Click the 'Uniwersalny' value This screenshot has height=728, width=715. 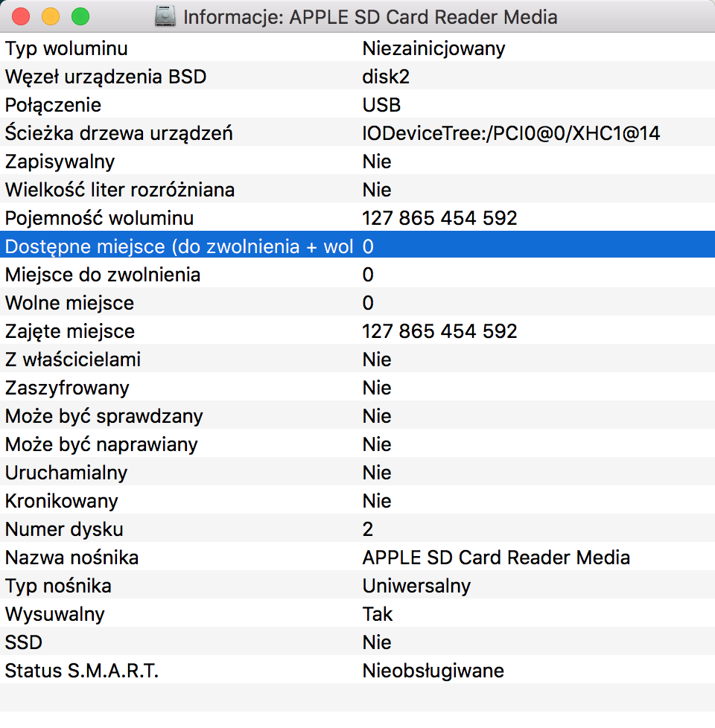tap(416, 586)
